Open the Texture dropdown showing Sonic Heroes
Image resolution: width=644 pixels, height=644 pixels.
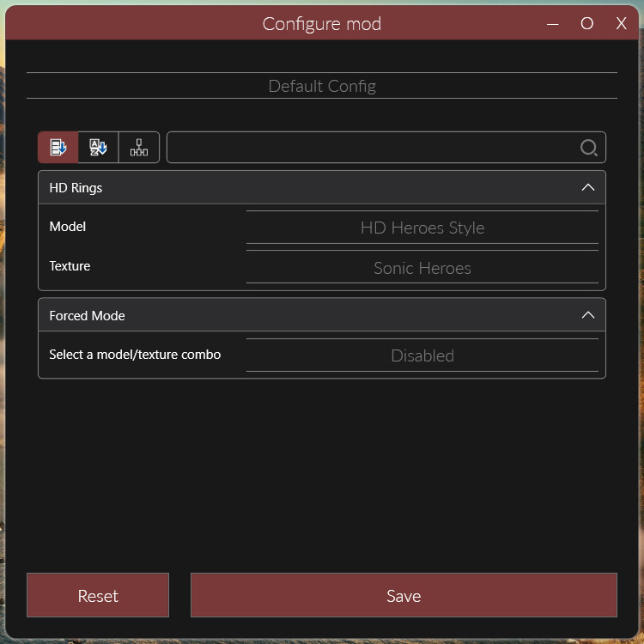(422, 268)
